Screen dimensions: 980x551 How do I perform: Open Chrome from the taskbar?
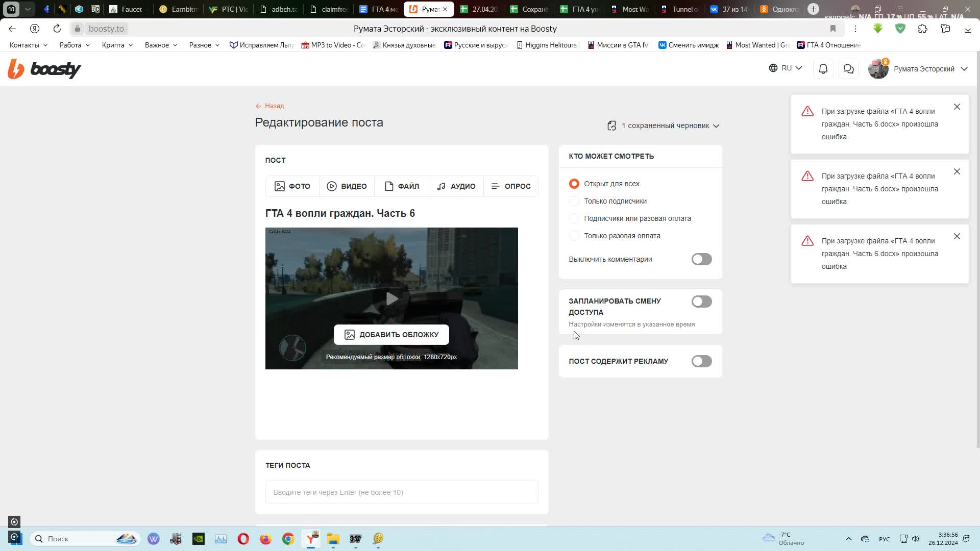tap(288, 539)
